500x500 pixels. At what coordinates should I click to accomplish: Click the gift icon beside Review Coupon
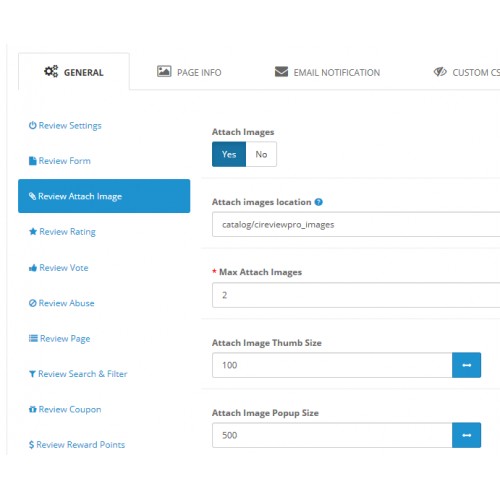coord(33,409)
